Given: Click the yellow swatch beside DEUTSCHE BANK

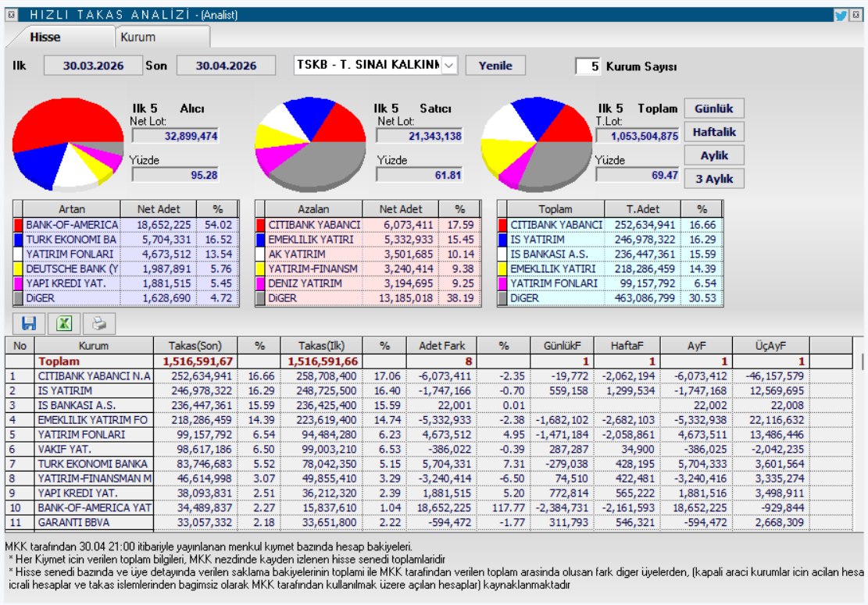Looking at the screenshot, I should coord(18,269).
